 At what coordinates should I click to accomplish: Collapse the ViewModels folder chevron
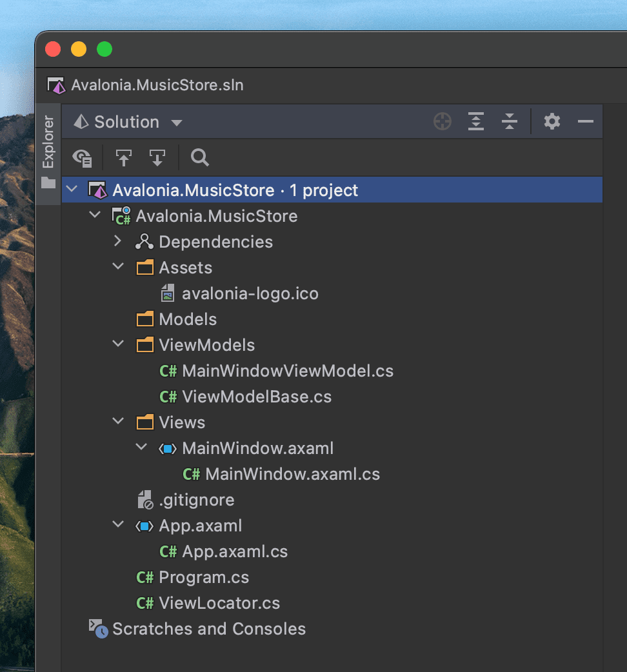(x=118, y=344)
